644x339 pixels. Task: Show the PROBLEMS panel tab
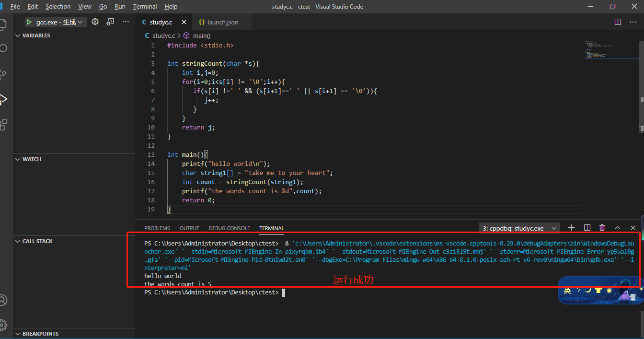point(157,228)
